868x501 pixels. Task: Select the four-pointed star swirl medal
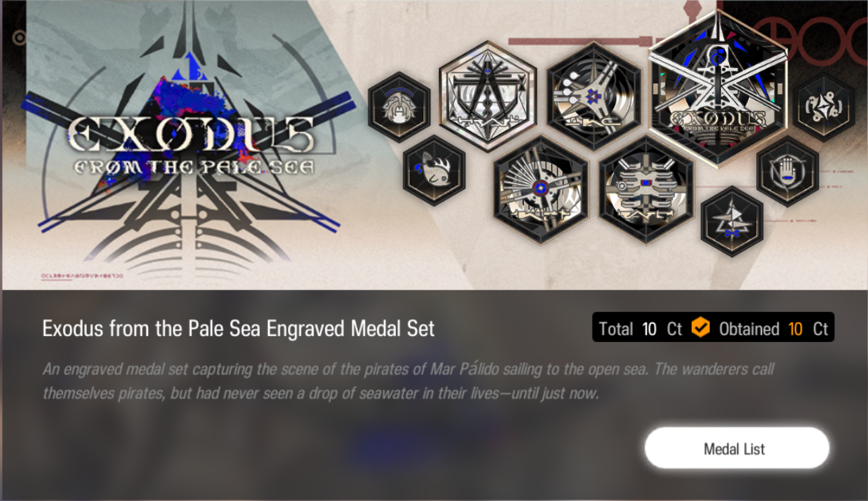824,108
